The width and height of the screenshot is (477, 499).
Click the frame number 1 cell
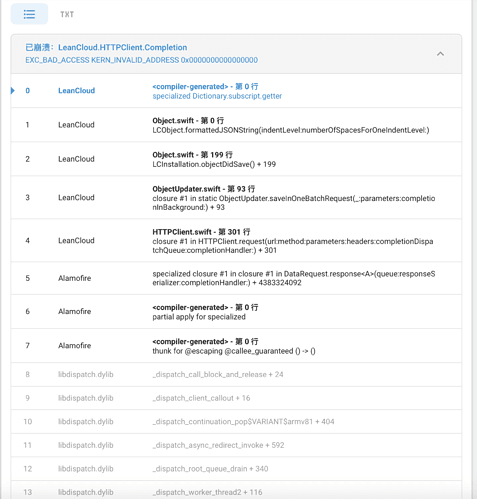point(27,125)
